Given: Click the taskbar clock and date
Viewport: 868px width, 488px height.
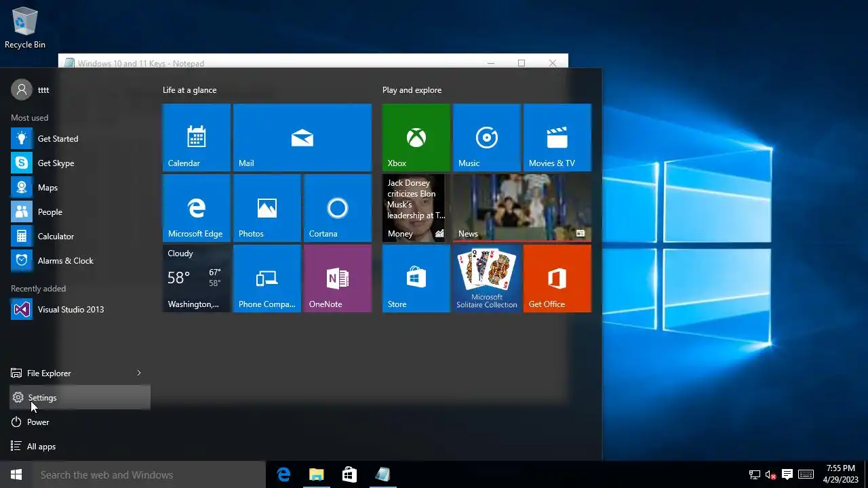Looking at the screenshot, I should (841, 474).
